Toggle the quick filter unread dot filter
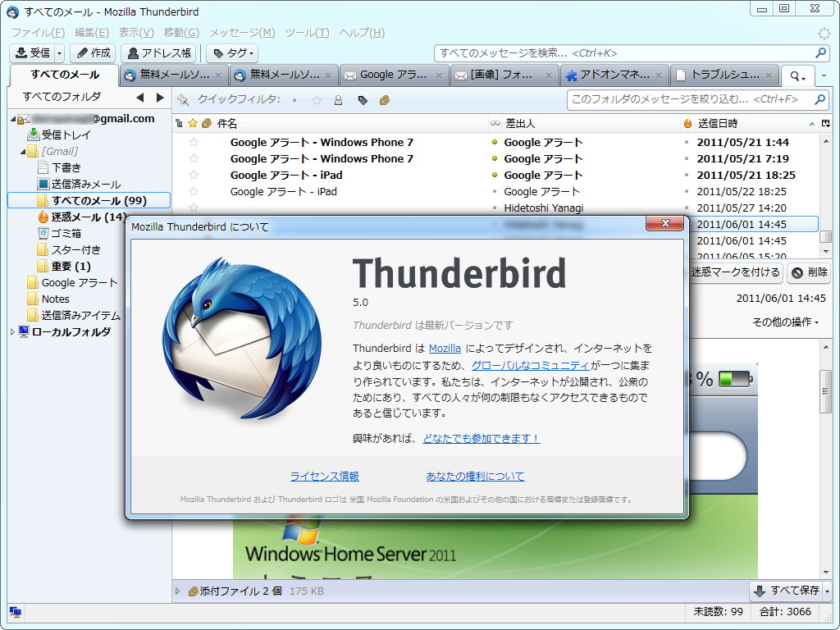Viewport: 840px width, 630px height. coord(294,98)
